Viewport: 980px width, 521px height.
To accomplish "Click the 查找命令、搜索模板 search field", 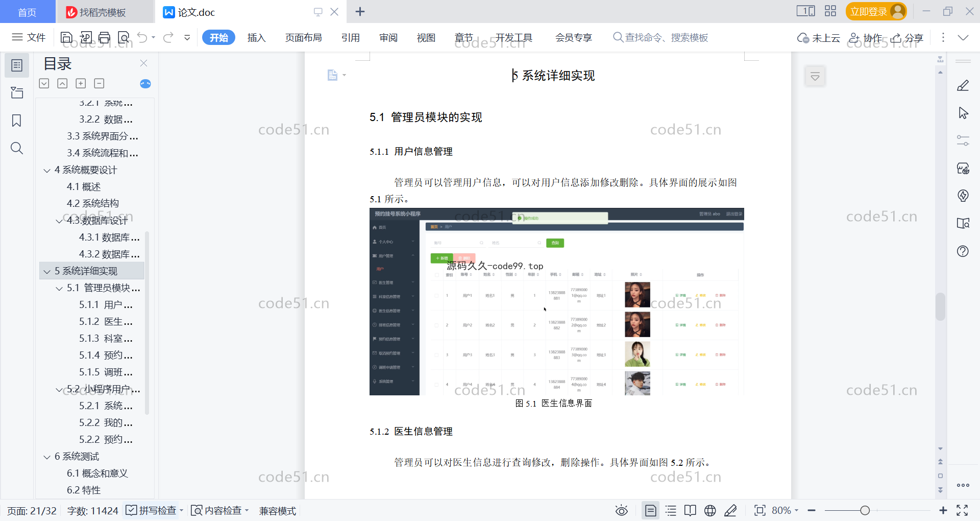I will (660, 37).
